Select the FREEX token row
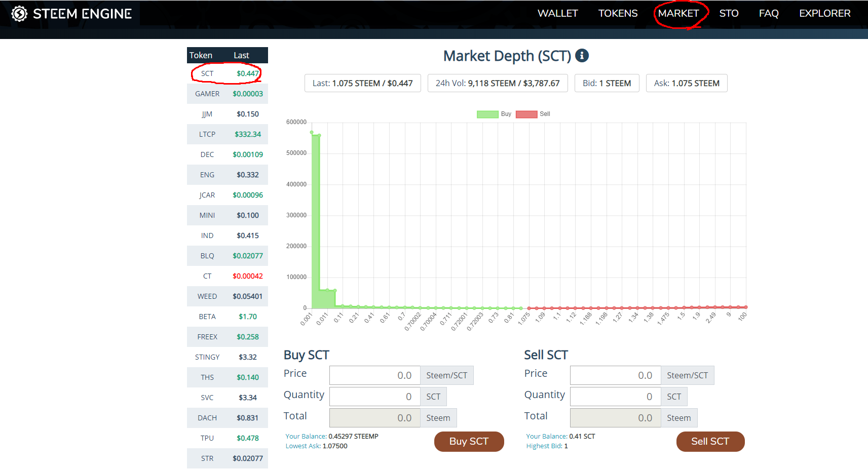868x470 pixels. (x=228, y=337)
